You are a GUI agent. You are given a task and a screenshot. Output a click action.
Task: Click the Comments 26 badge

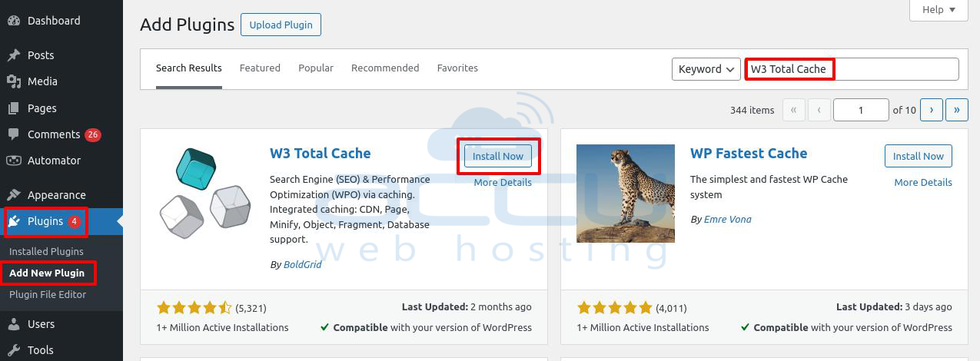pyautogui.click(x=93, y=134)
